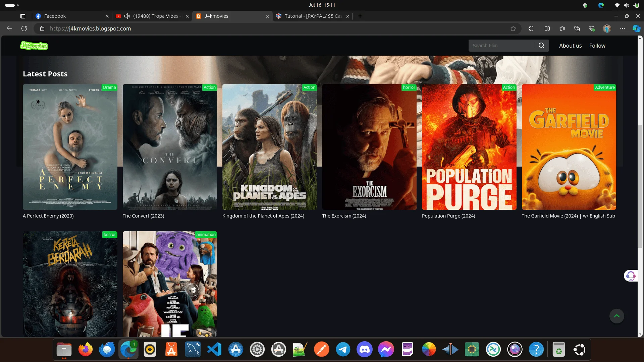Viewport: 644px width, 362px height.
Task: Open The Exorcism poster thumbnail
Action: (369, 147)
